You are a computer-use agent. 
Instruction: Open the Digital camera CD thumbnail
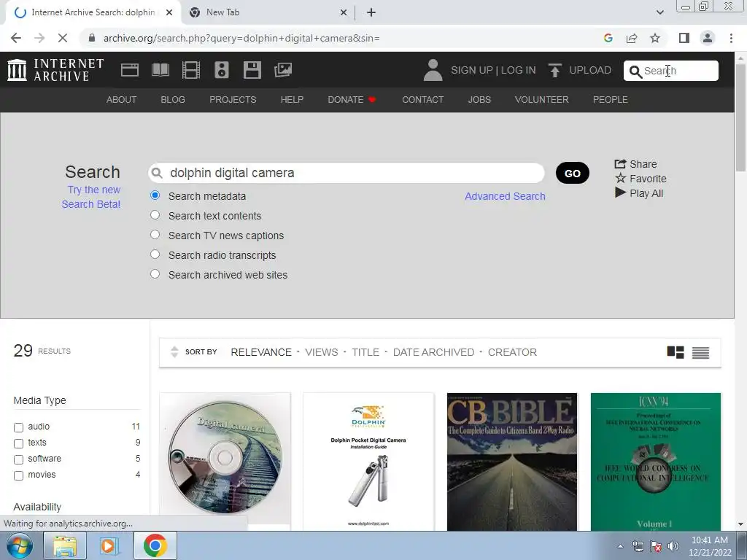click(225, 461)
